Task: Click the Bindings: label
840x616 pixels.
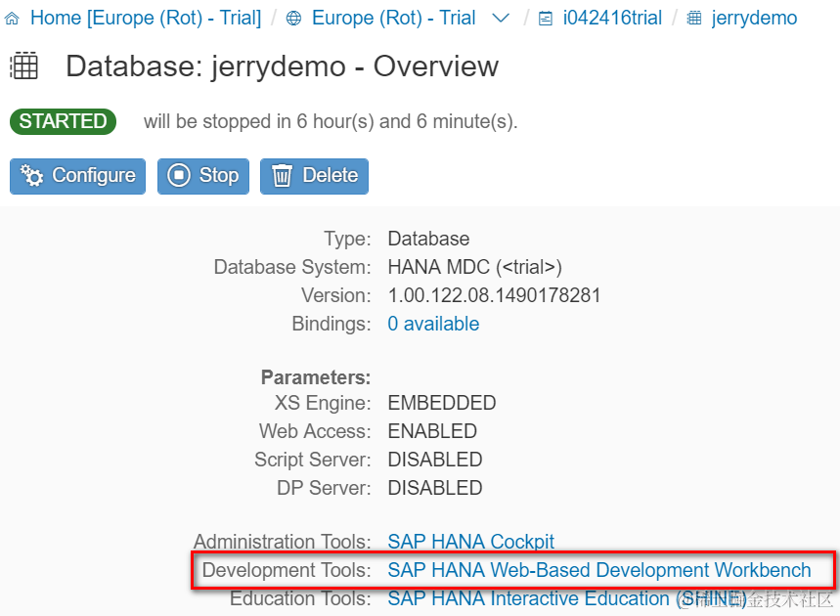Action: coord(332,324)
